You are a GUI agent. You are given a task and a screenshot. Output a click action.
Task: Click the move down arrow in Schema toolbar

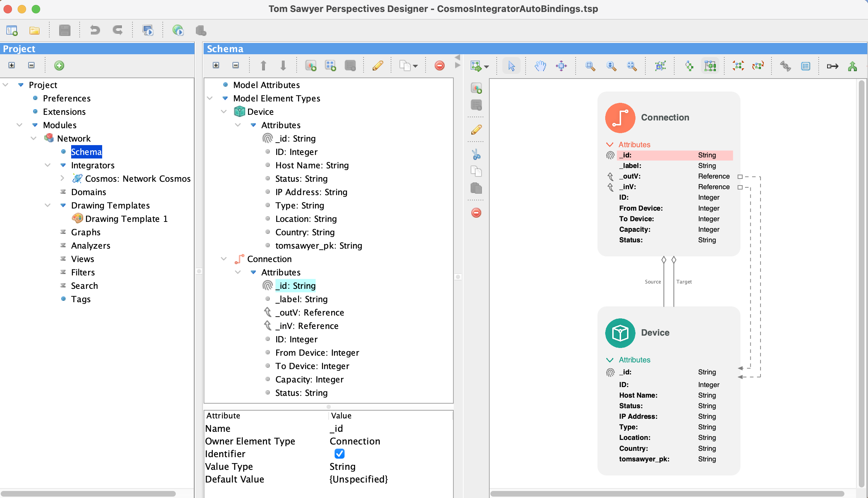coord(284,66)
